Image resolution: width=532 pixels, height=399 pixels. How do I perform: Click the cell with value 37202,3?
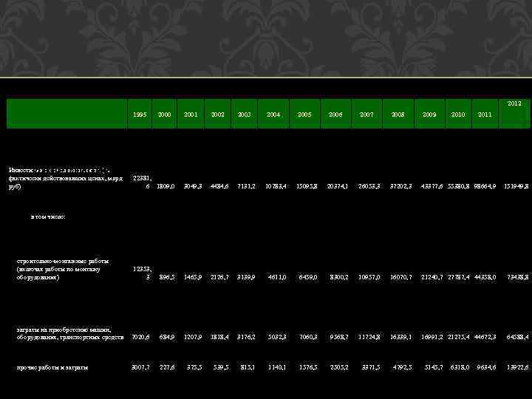[x=400, y=186]
